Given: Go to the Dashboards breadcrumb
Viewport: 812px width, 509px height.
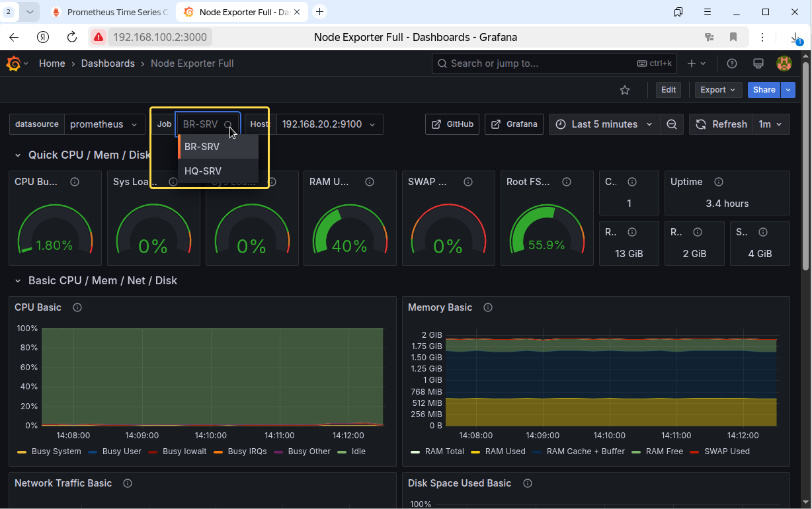Looking at the screenshot, I should 108,63.
